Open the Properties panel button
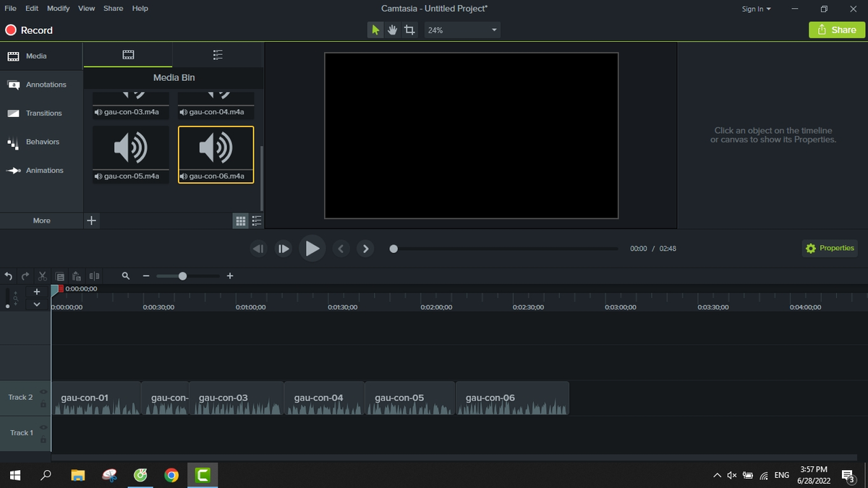This screenshot has width=868, height=488. [830, 248]
